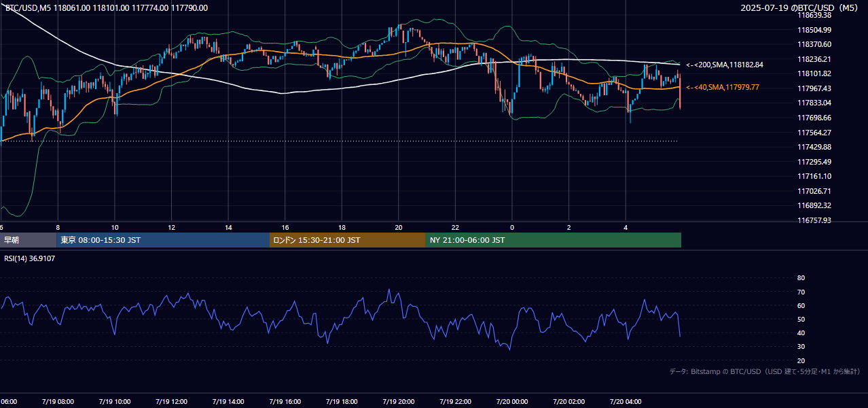Click RSI axis level 70
This screenshot has width=868, height=408.
(x=801, y=292)
